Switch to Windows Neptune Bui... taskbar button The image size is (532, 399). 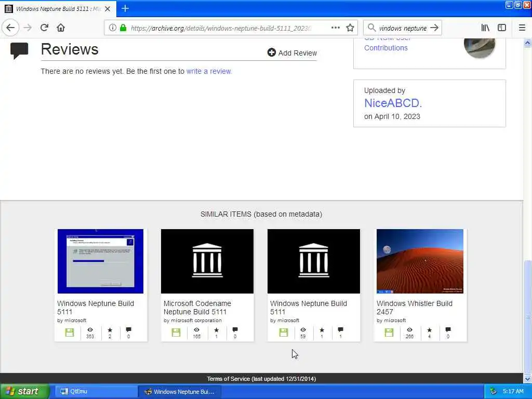pos(180,391)
